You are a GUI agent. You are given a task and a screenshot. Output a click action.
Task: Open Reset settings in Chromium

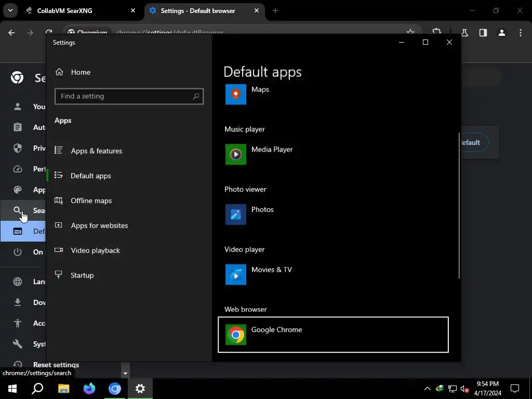[46, 364]
